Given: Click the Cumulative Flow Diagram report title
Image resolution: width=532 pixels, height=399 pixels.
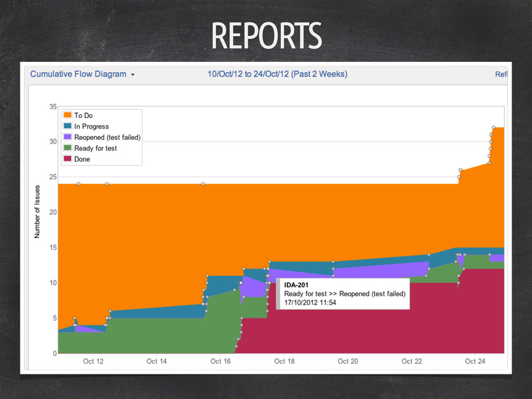Looking at the screenshot, I should pos(78,74).
